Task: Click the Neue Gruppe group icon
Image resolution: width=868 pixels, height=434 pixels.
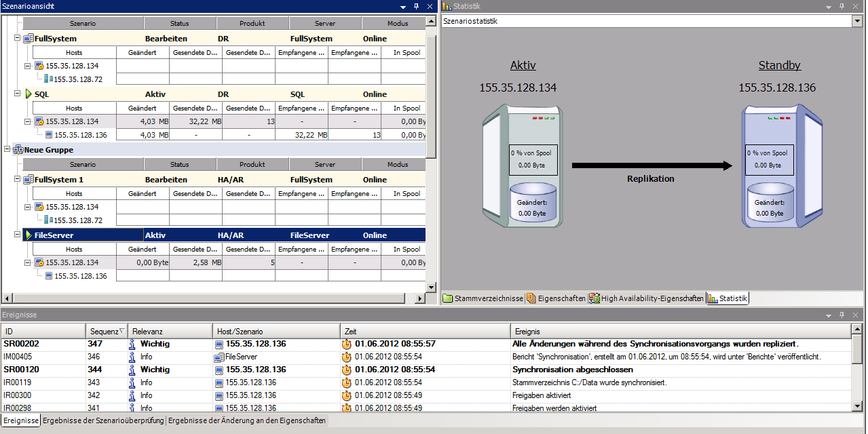Action: click(18, 150)
